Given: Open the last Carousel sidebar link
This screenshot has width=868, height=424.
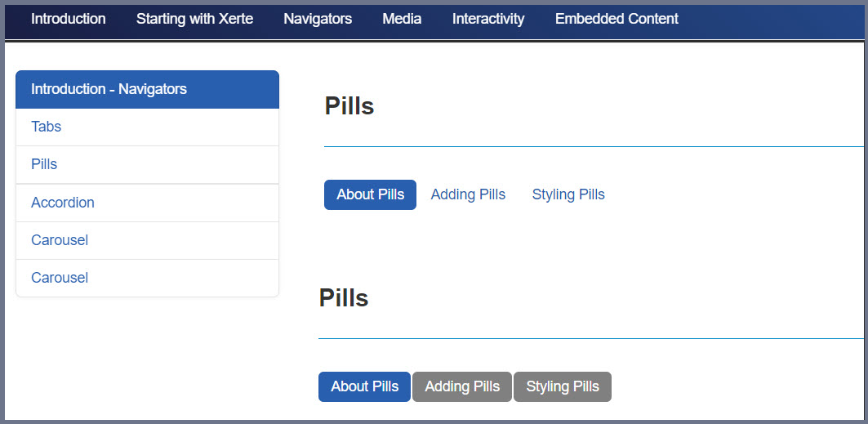Looking at the screenshot, I should coord(60,278).
